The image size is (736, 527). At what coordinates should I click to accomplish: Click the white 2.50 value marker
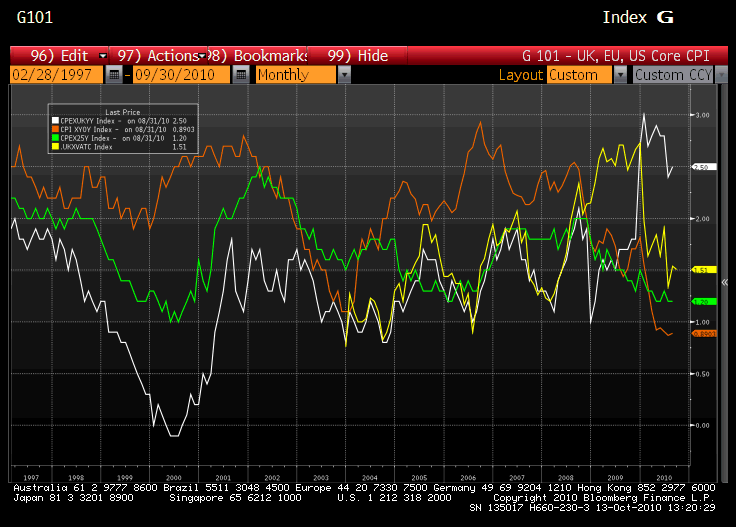(x=704, y=167)
